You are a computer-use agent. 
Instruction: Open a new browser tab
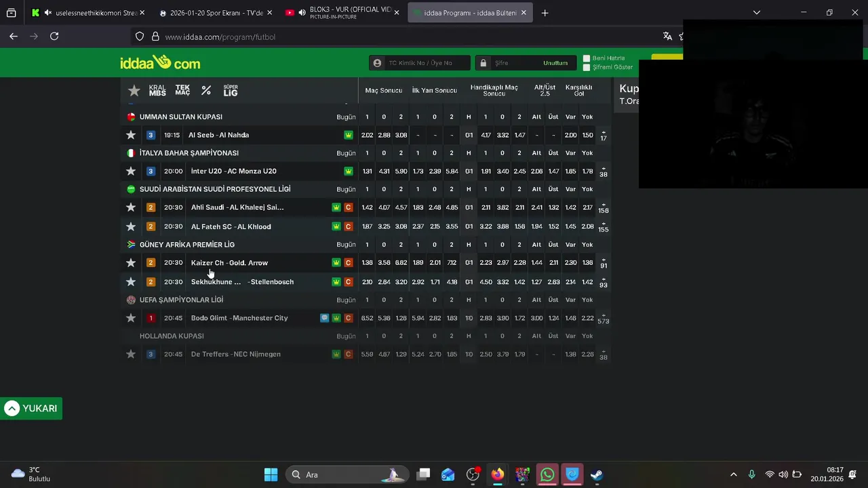(x=545, y=12)
